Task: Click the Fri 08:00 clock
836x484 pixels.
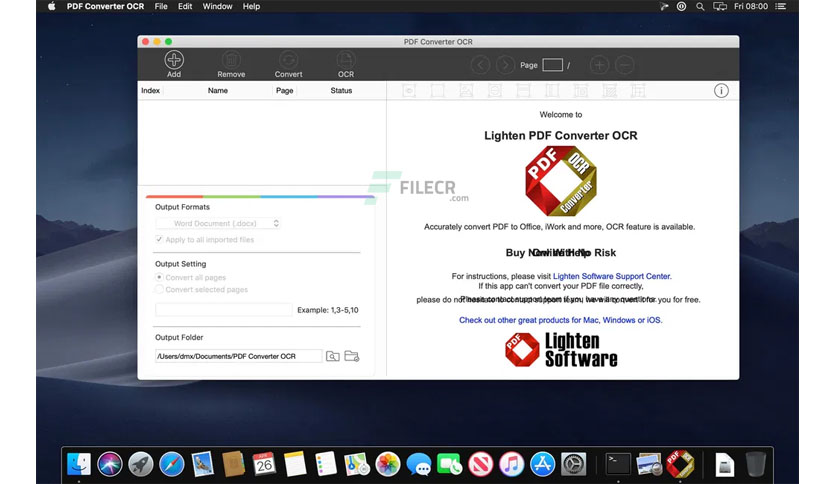Action: pyautogui.click(x=751, y=6)
